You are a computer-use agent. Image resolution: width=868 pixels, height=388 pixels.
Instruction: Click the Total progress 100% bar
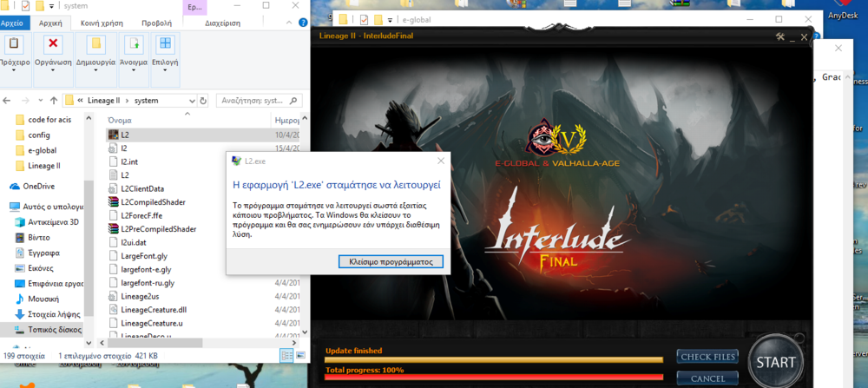pos(494,378)
